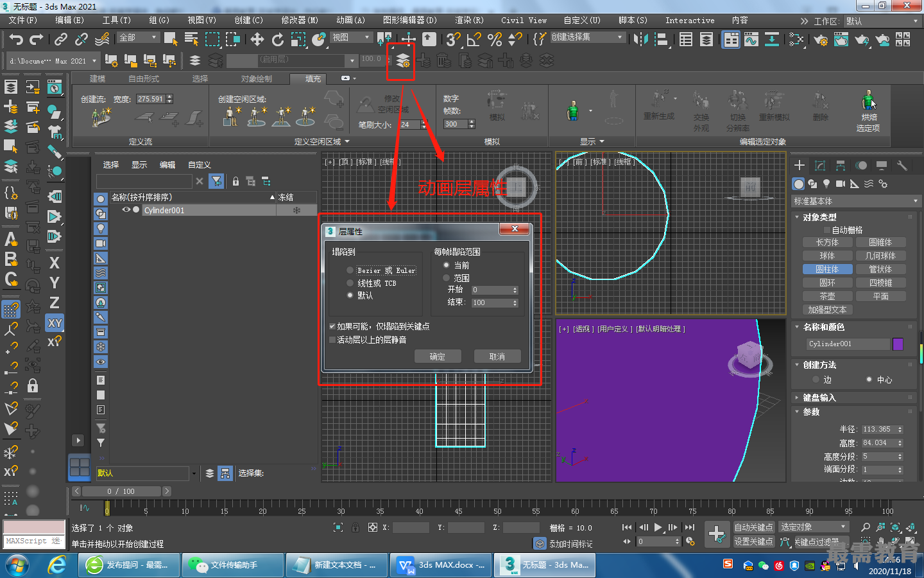
Task: Select the Cameras category icon
Action: pyautogui.click(x=841, y=184)
